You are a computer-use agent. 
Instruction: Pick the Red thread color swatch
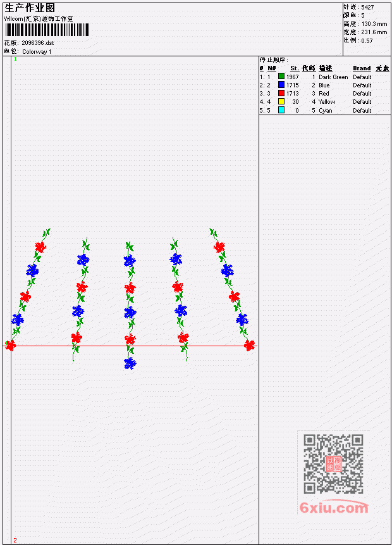coord(281,93)
